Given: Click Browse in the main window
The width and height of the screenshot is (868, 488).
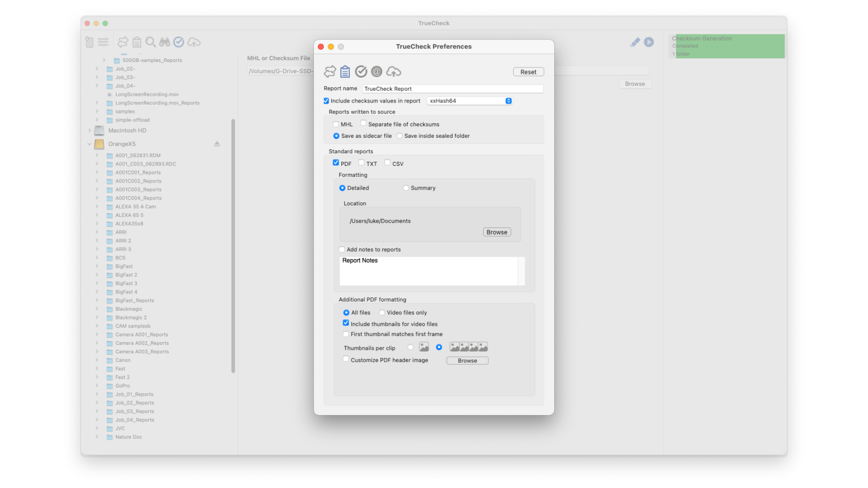Looking at the screenshot, I should point(635,84).
